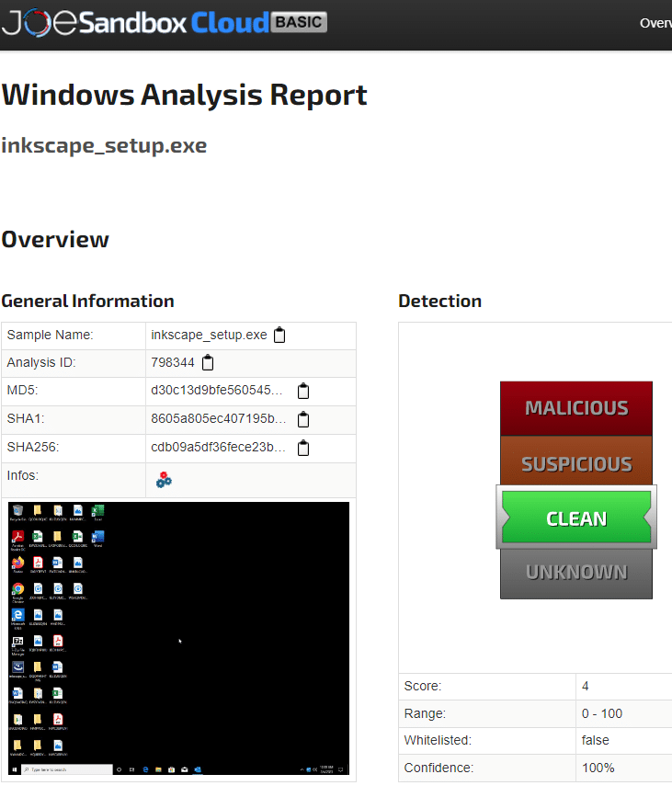Copy the sample name with clipboard icon

pyautogui.click(x=279, y=335)
